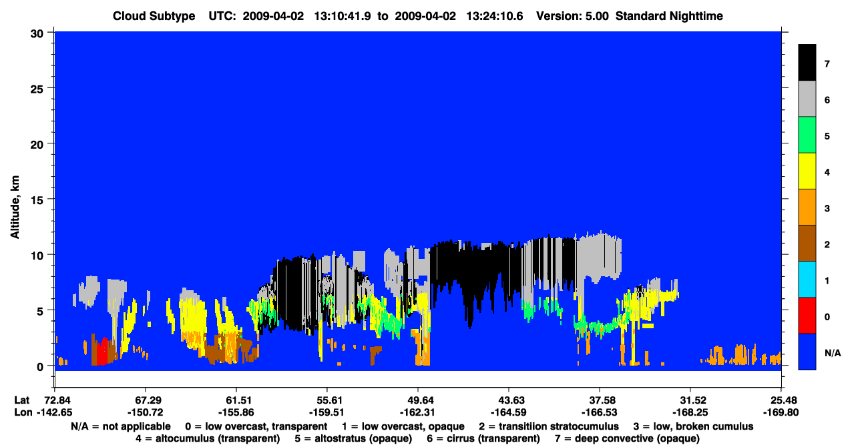The image size is (868, 445).
Task: Click the blue N/A legend swatch
Action: coord(807,351)
